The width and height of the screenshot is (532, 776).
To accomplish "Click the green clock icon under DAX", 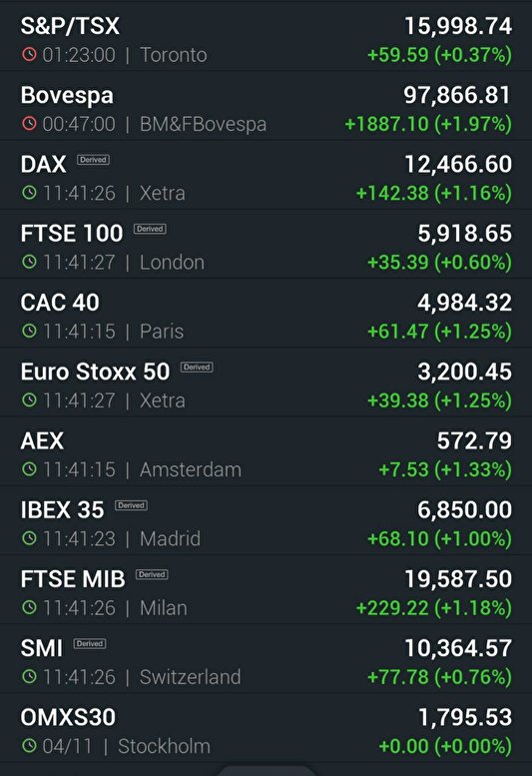I will tap(29, 193).
